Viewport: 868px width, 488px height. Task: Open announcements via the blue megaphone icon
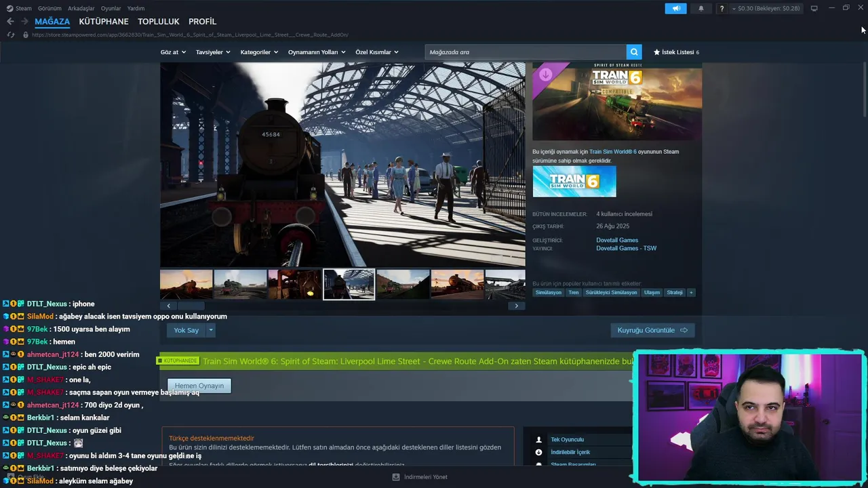click(x=676, y=8)
